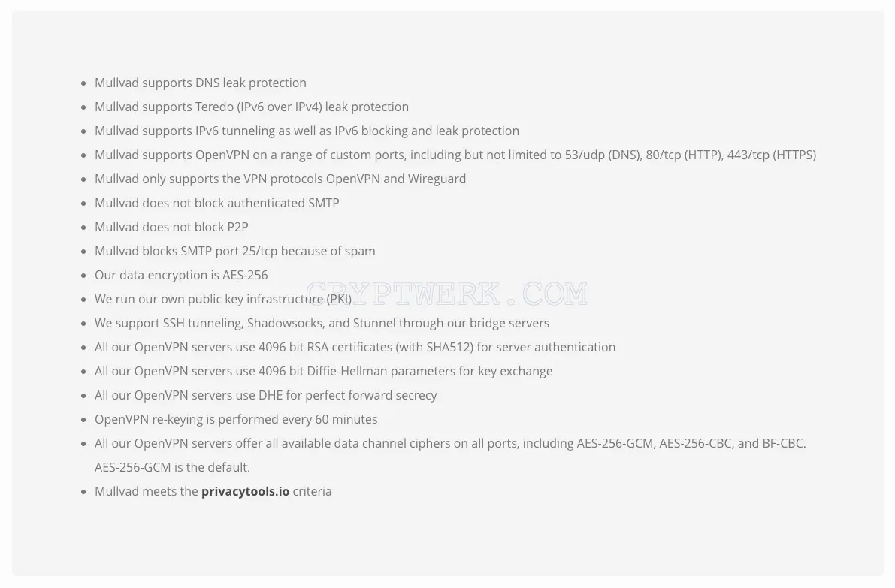Click the word 'criteria' after privacytools.io
Image resolution: width=895 pixels, height=588 pixels.
[x=312, y=491]
